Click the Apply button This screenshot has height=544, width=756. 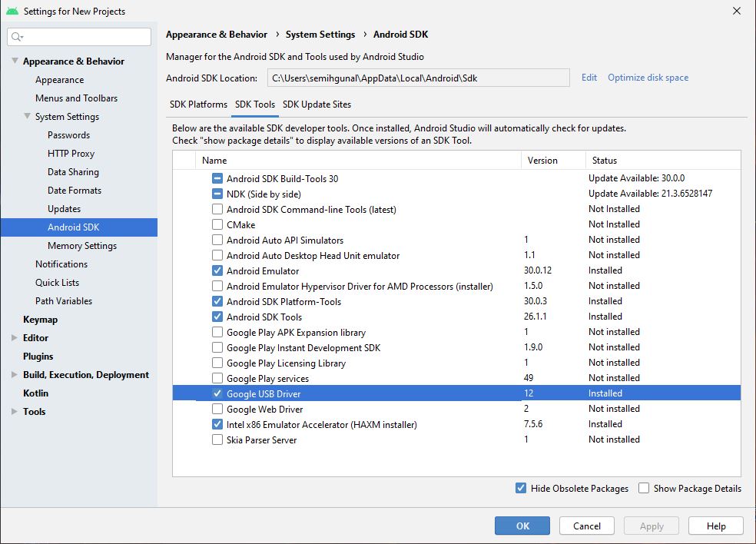652,526
